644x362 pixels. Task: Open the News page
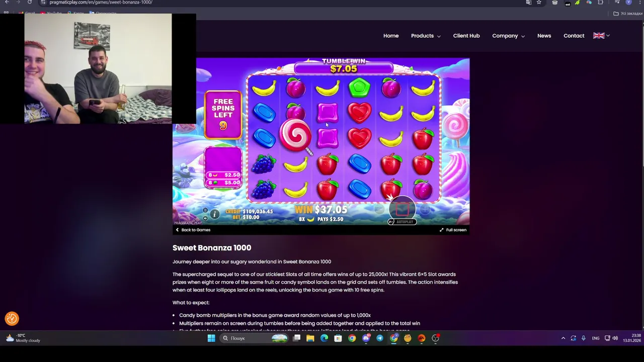tap(544, 36)
